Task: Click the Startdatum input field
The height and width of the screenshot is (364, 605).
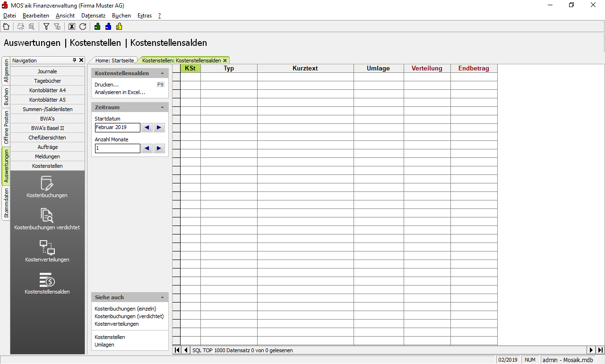Action: coord(117,128)
